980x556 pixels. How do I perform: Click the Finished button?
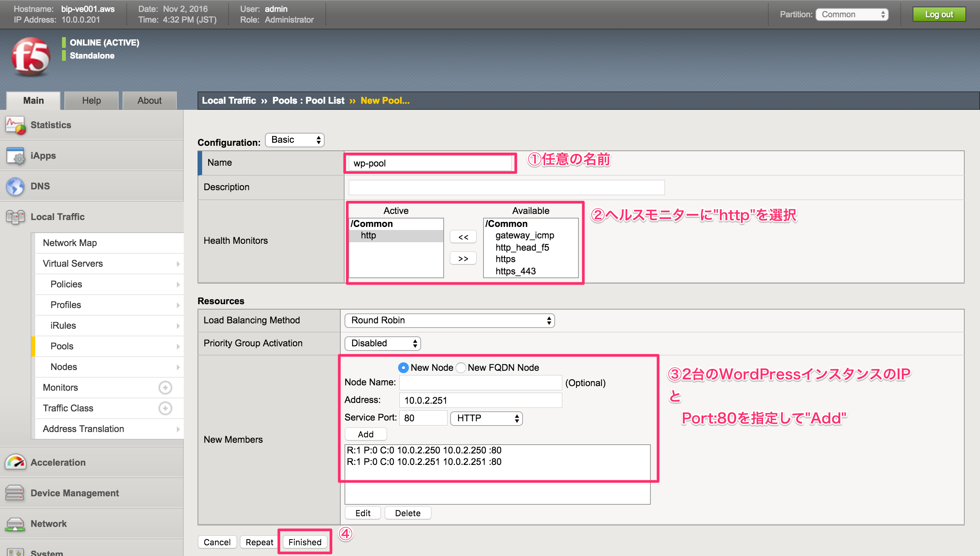pos(305,542)
